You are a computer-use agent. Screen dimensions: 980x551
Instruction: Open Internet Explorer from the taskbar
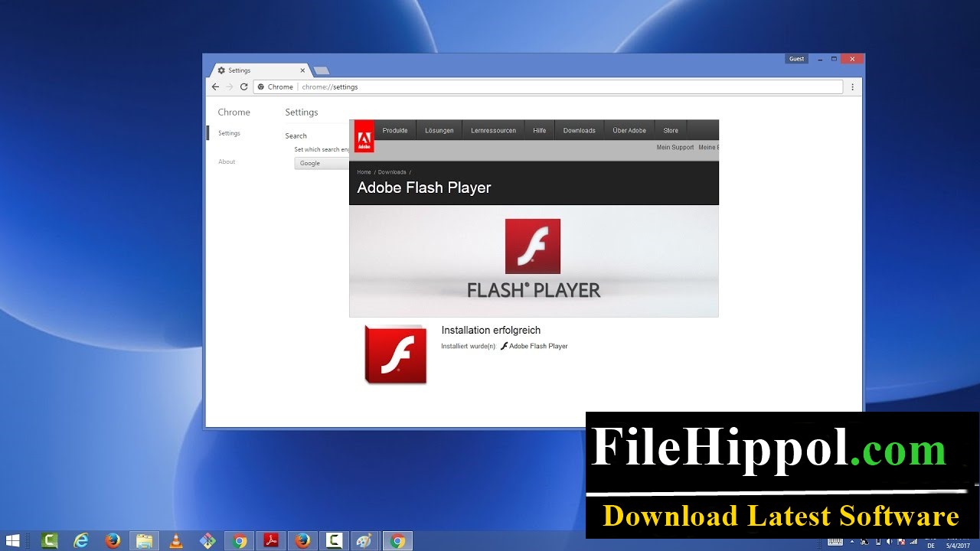click(x=81, y=541)
